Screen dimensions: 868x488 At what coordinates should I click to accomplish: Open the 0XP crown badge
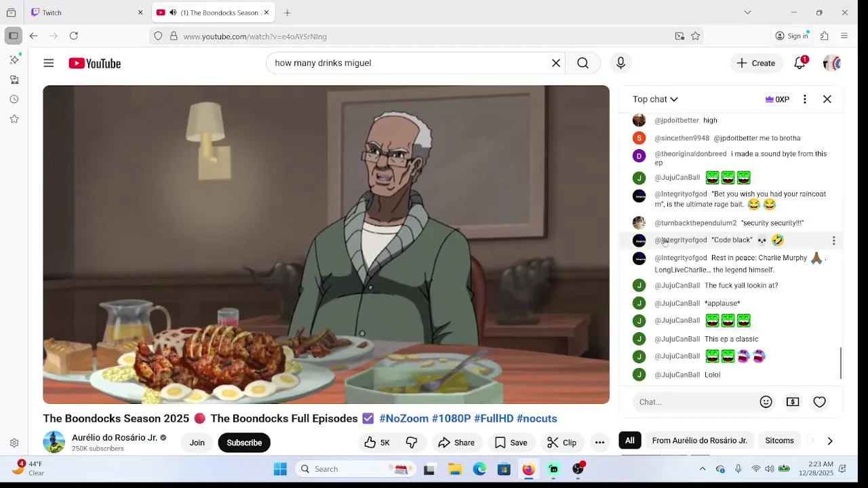click(777, 99)
